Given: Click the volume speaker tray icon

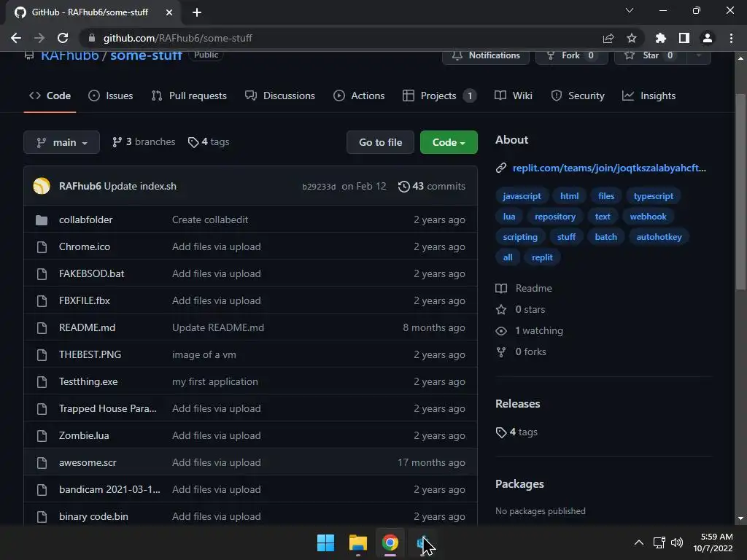Looking at the screenshot, I should pyautogui.click(x=677, y=542).
